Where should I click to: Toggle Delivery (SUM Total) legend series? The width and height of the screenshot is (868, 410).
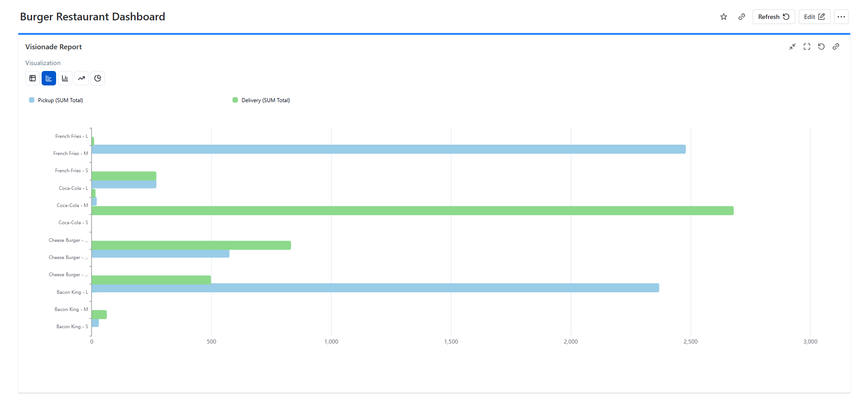(266, 100)
